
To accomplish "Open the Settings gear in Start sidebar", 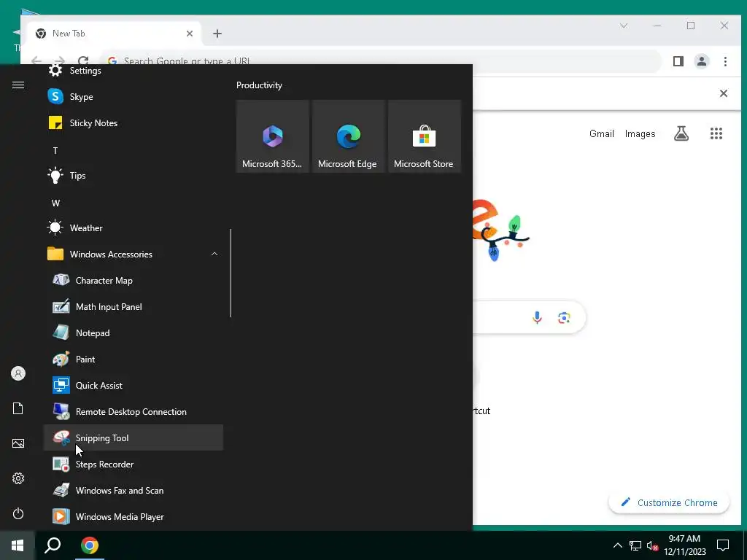I will 18,478.
